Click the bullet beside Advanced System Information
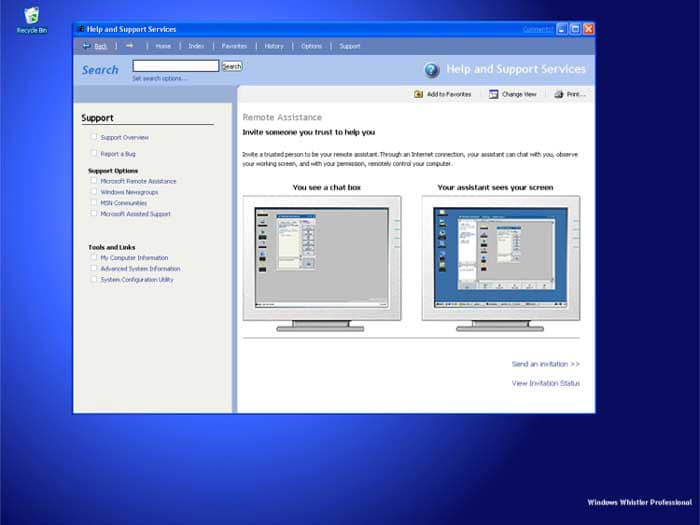Screen dimensions: 700x525 (x=93, y=268)
